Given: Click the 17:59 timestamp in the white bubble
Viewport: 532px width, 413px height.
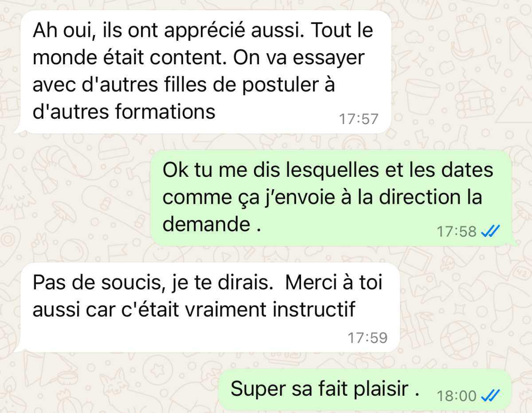Looking at the screenshot, I should [368, 338].
